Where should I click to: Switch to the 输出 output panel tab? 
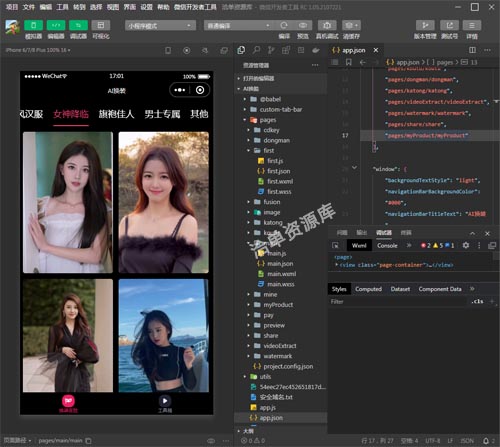coord(362,233)
